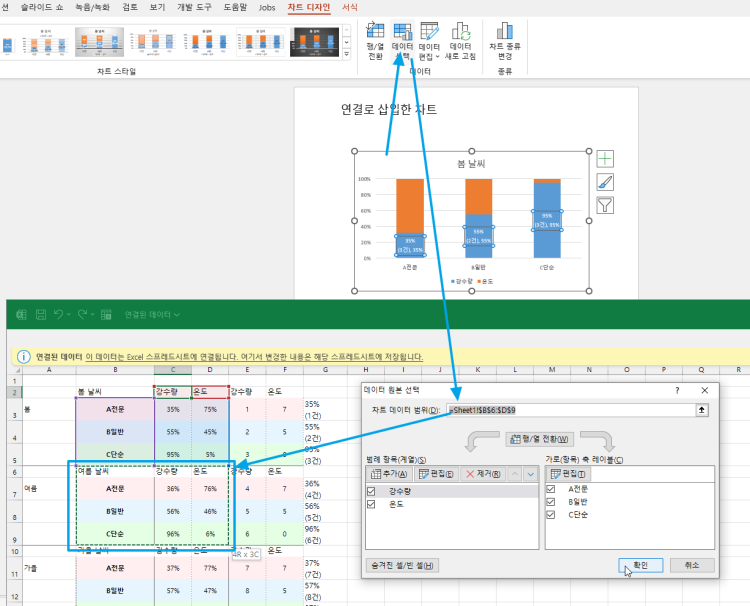Open the 서식 tab
The width and height of the screenshot is (750, 606).
(350, 7)
